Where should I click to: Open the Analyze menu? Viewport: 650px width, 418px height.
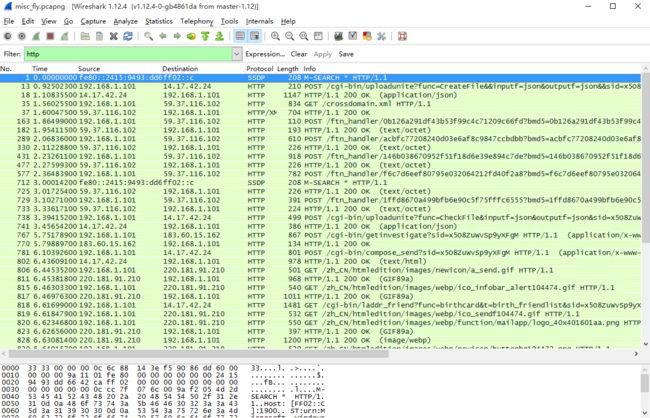click(126, 21)
